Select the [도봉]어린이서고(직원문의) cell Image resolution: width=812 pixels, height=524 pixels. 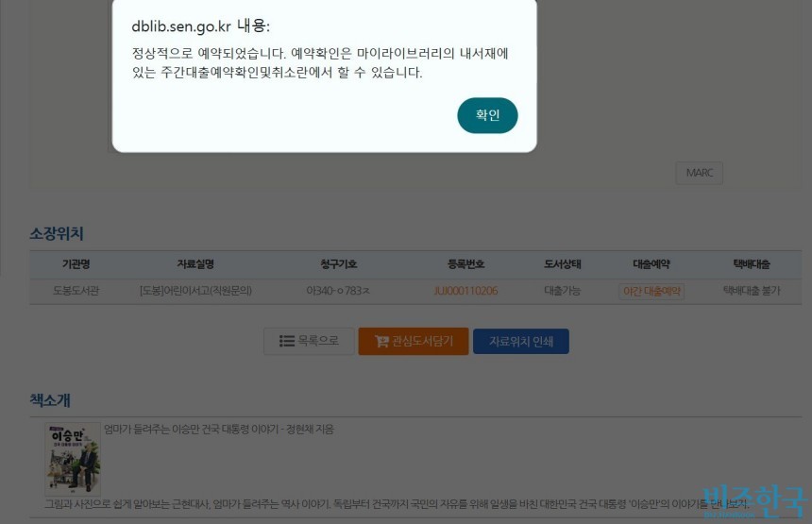(195, 291)
